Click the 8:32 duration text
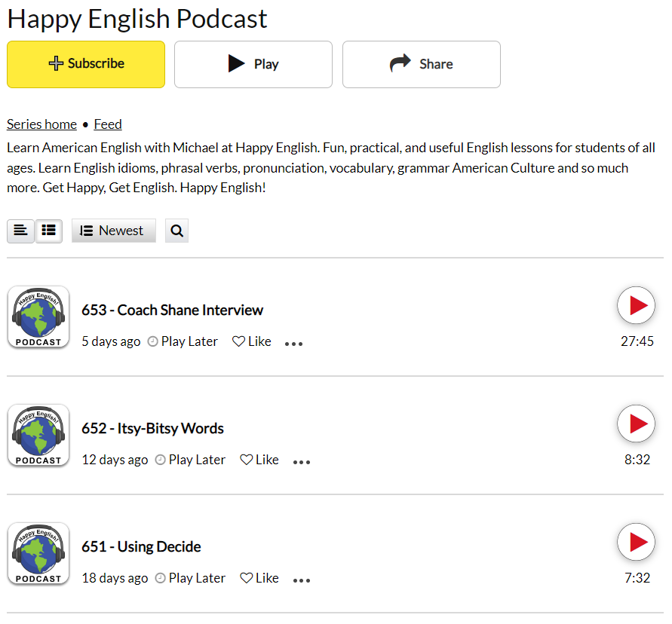The height and width of the screenshot is (624, 672). (x=637, y=460)
